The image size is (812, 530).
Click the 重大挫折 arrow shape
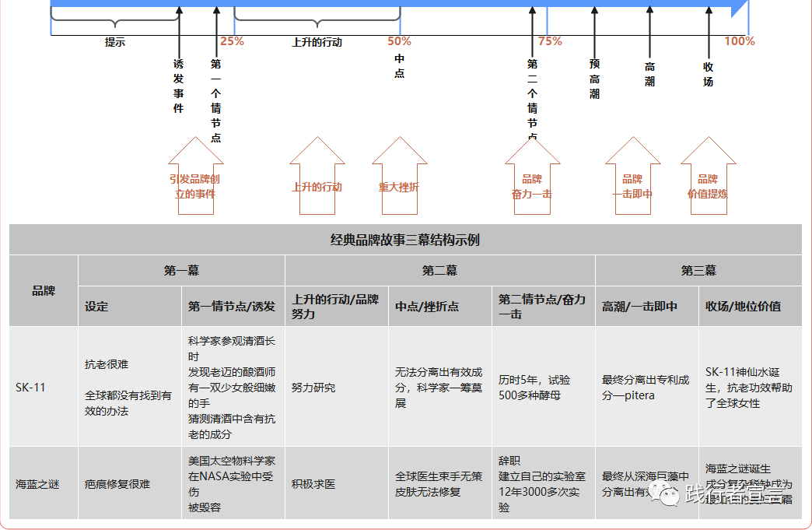(399, 176)
